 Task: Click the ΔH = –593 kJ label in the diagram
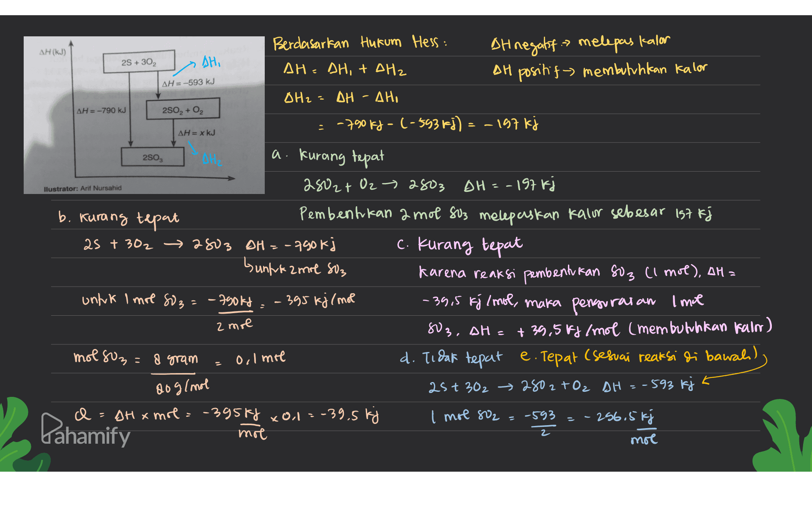(188, 82)
